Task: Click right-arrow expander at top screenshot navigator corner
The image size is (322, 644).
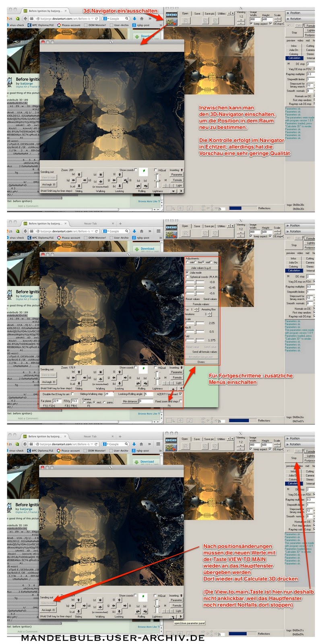Action: (181, 191)
